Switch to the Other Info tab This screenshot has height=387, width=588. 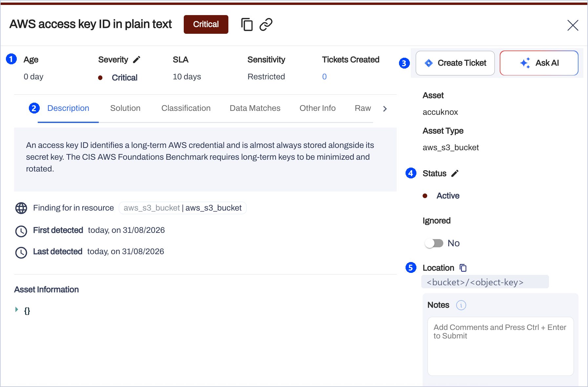pos(318,108)
